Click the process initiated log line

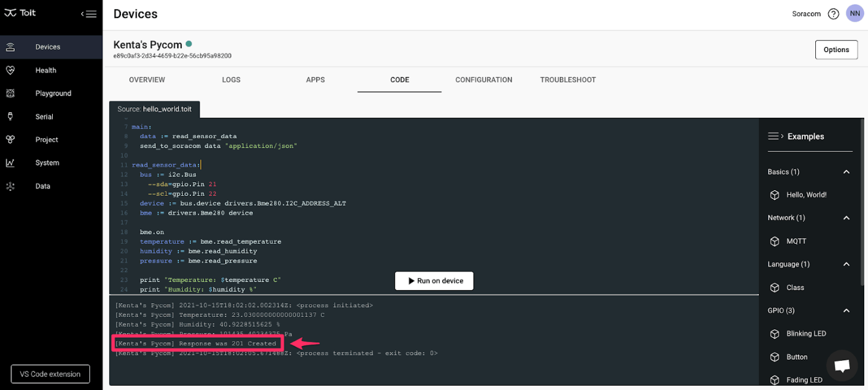(x=244, y=305)
